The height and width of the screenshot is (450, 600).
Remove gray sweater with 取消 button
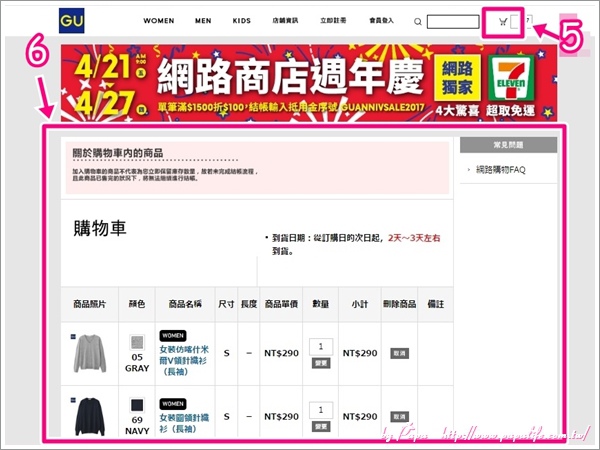(399, 353)
